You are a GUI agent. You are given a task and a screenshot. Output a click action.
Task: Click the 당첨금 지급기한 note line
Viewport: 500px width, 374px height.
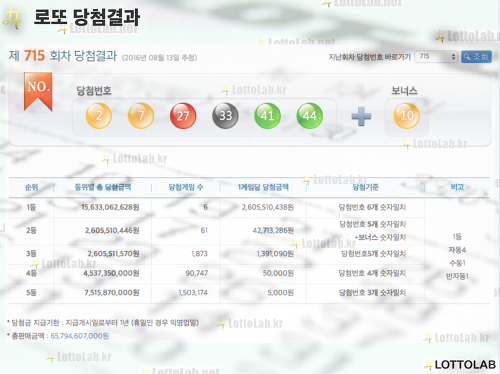103,323
